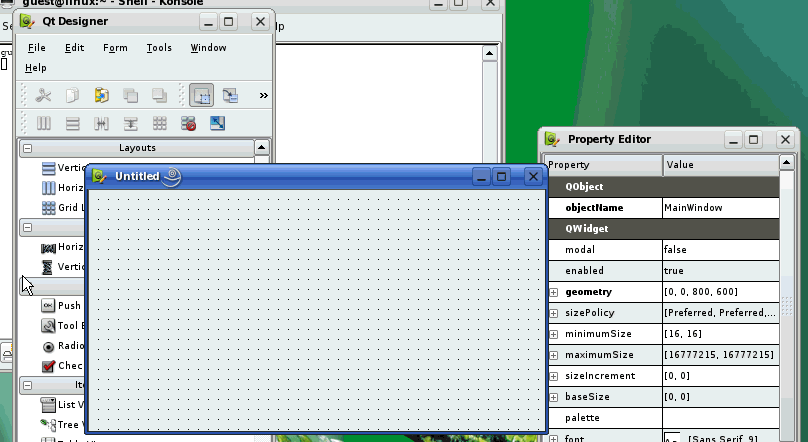The height and width of the screenshot is (442, 808).
Task: Select the Vertical Spacer widget icon
Action: [48, 267]
